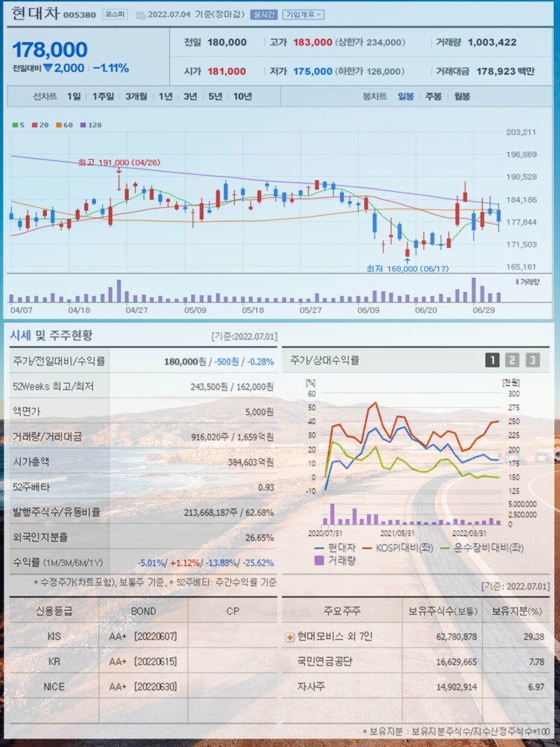The width and height of the screenshot is (560, 747).
Task: Click the 외국인지분율 value 26.65%
Action: [260, 538]
